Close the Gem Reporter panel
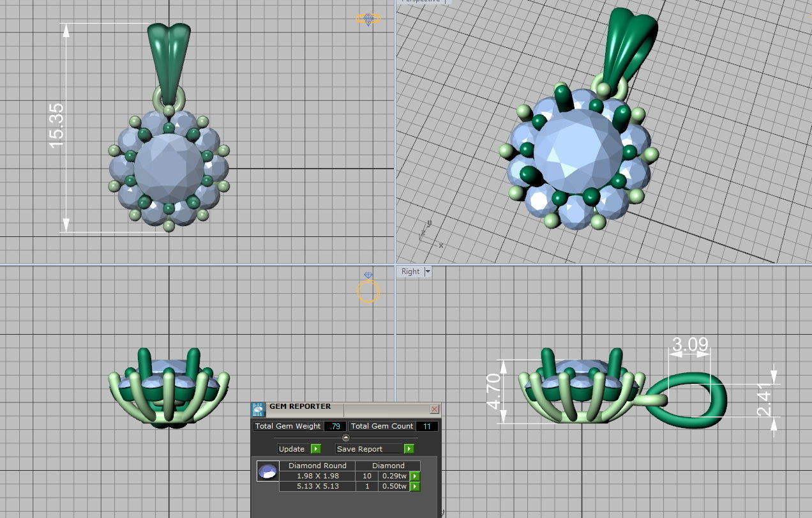 [435, 409]
